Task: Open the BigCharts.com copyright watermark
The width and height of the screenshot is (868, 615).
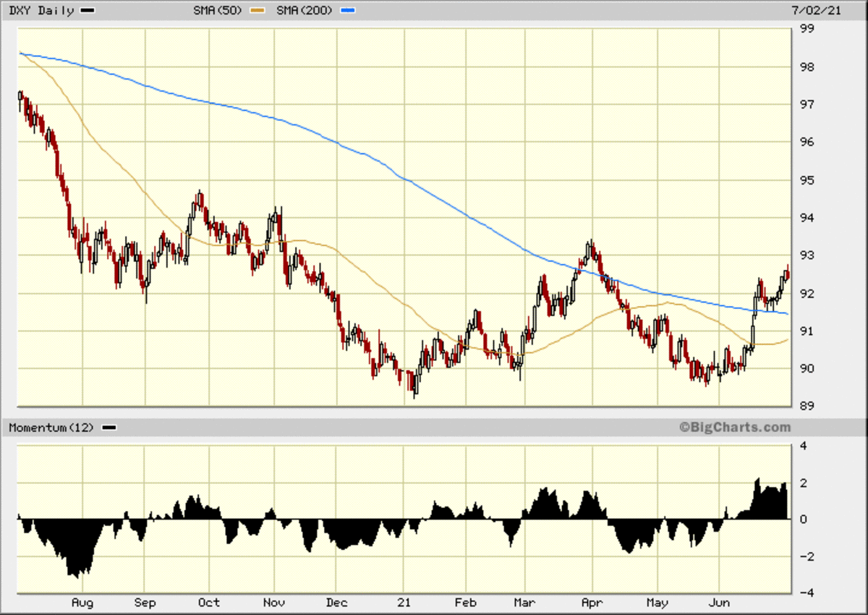Action: pyautogui.click(x=734, y=428)
